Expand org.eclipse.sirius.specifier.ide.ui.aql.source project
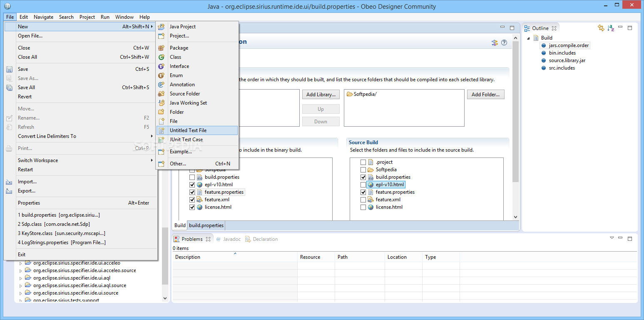This screenshot has width=644, height=320. coord(21,285)
